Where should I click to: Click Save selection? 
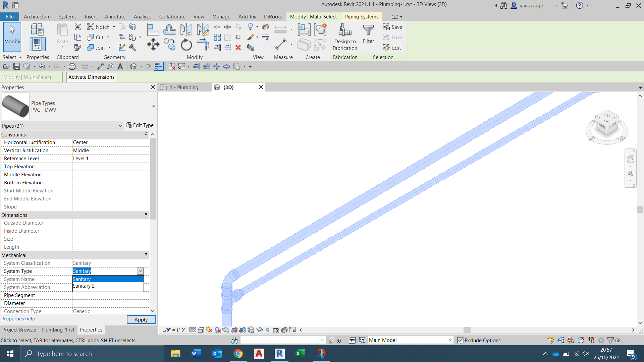393,27
